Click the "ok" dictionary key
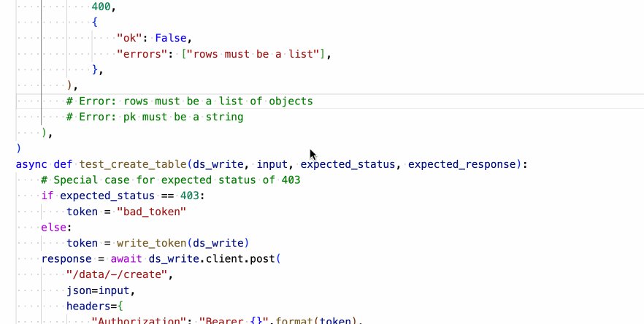 pos(129,38)
